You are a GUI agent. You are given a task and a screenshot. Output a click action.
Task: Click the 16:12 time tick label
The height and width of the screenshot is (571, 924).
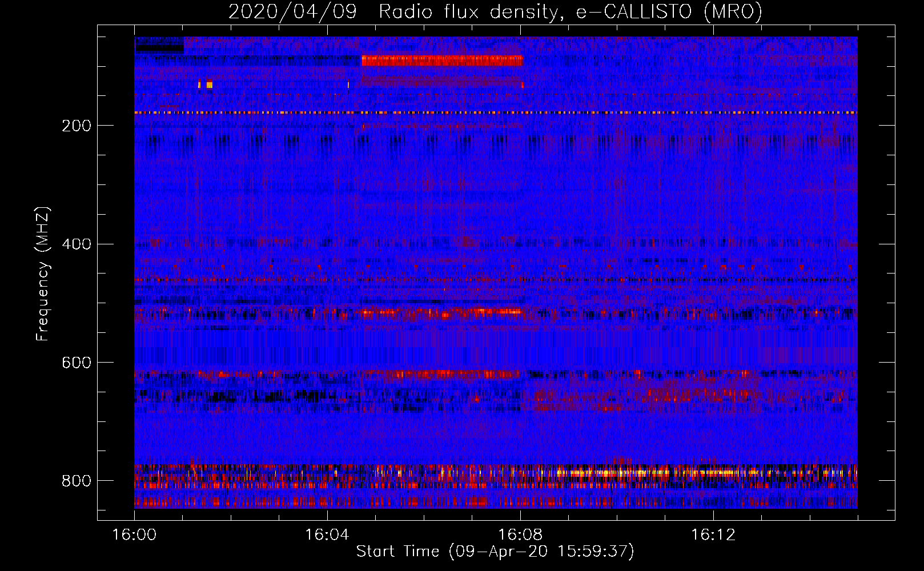click(713, 535)
